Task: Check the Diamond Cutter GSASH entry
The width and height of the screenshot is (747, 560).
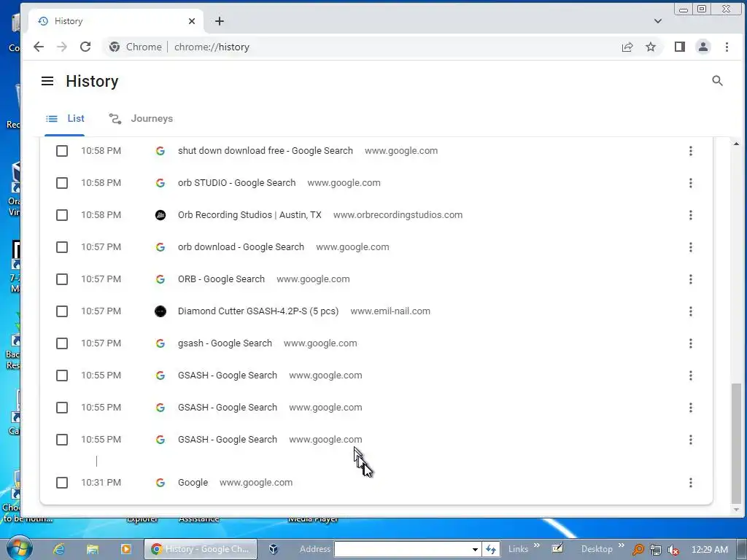Action: pyautogui.click(x=62, y=311)
